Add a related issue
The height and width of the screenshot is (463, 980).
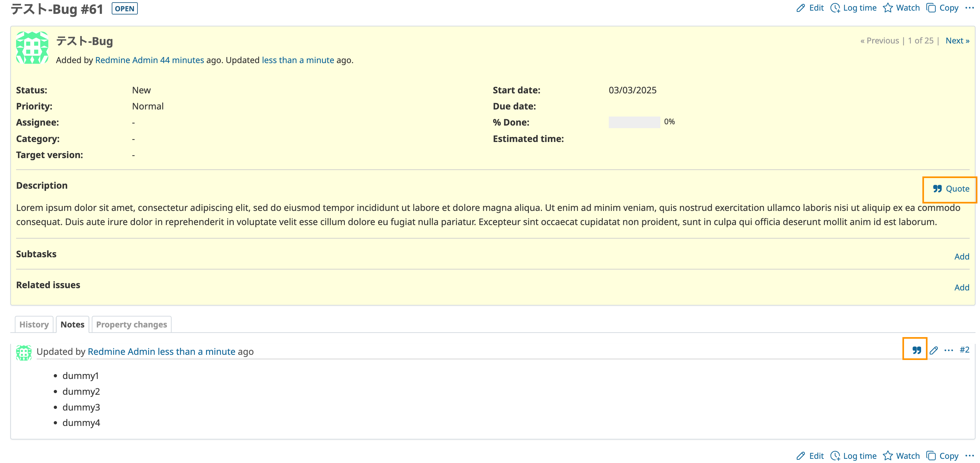tap(961, 287)
